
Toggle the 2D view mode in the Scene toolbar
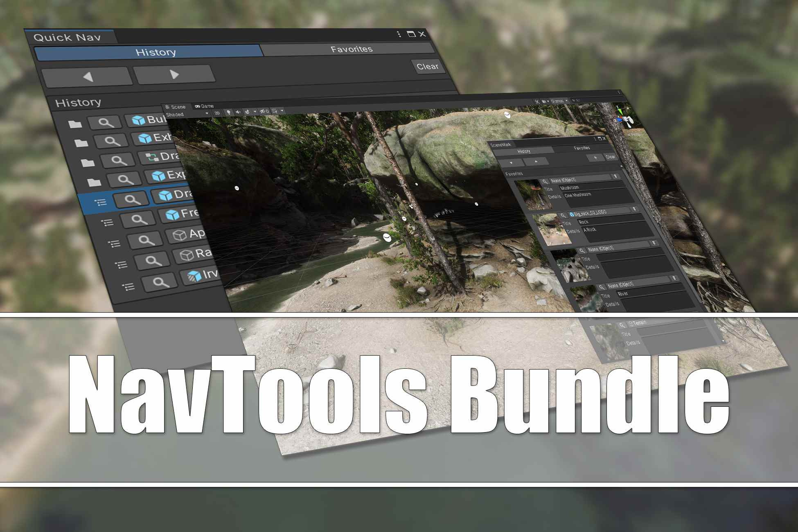(217, 113)
